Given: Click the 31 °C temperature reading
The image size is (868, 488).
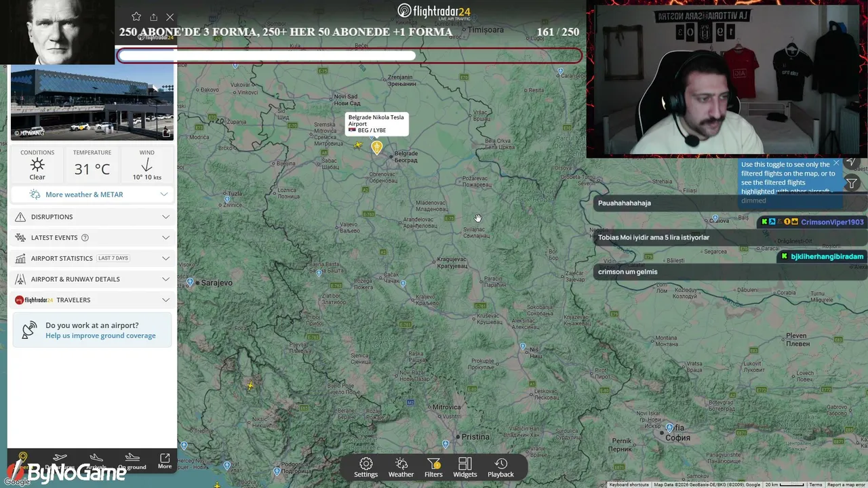Looking at the screenshot, I should coord(92,169).
